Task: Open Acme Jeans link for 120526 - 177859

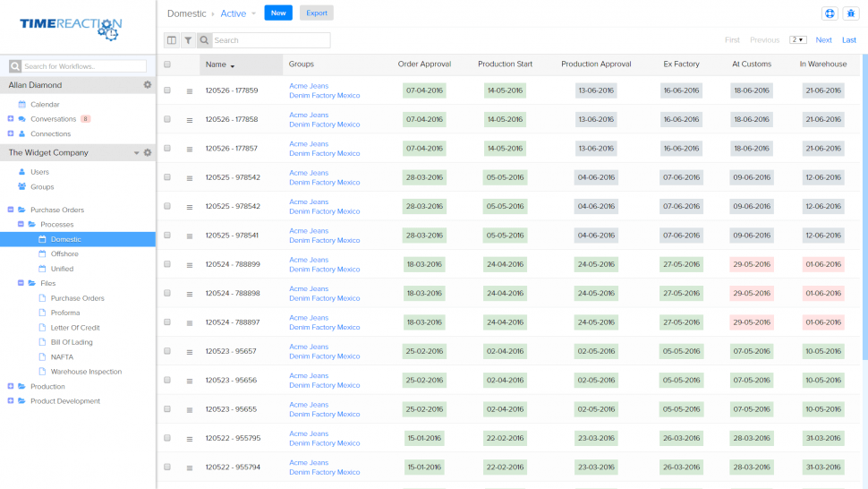Action: click(309, 86)
